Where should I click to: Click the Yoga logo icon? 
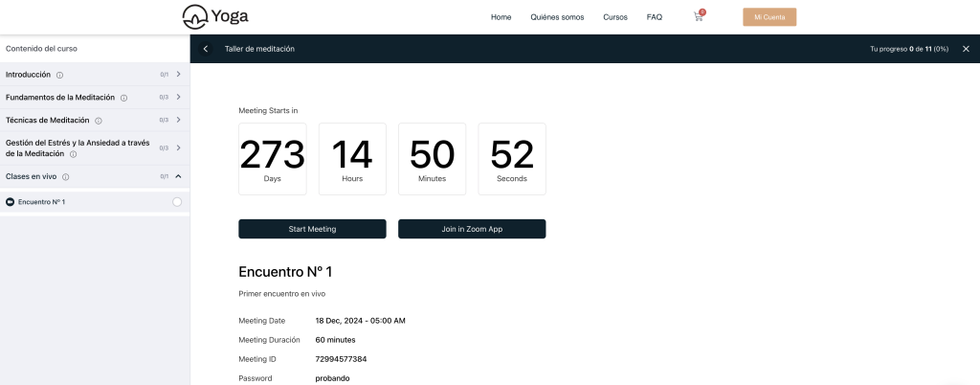(194, 16)
